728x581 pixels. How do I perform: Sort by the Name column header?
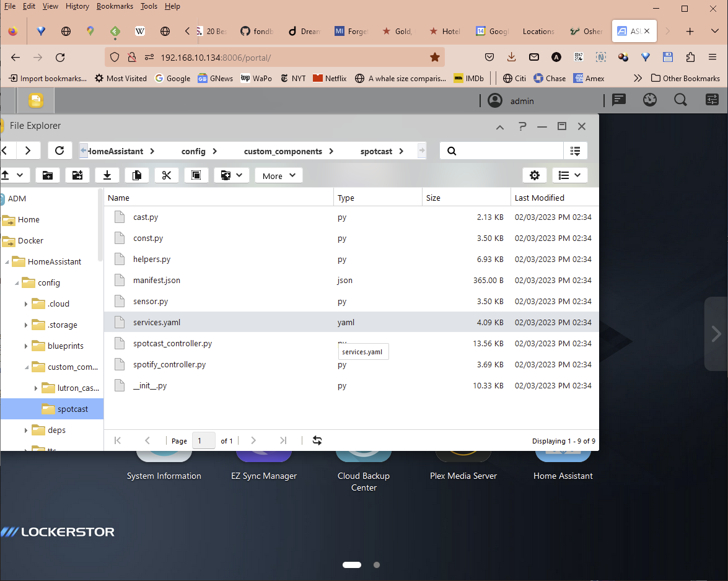pos(218,198)
